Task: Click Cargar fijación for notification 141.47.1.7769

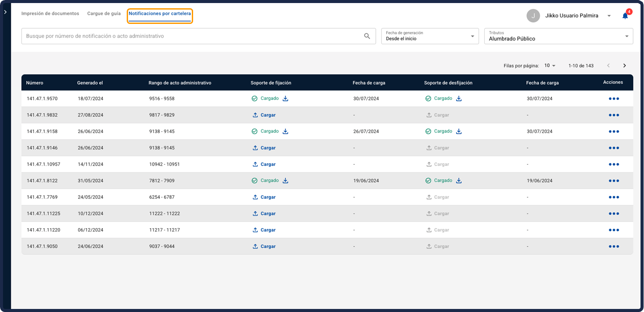Action: (x=264, y=197)
